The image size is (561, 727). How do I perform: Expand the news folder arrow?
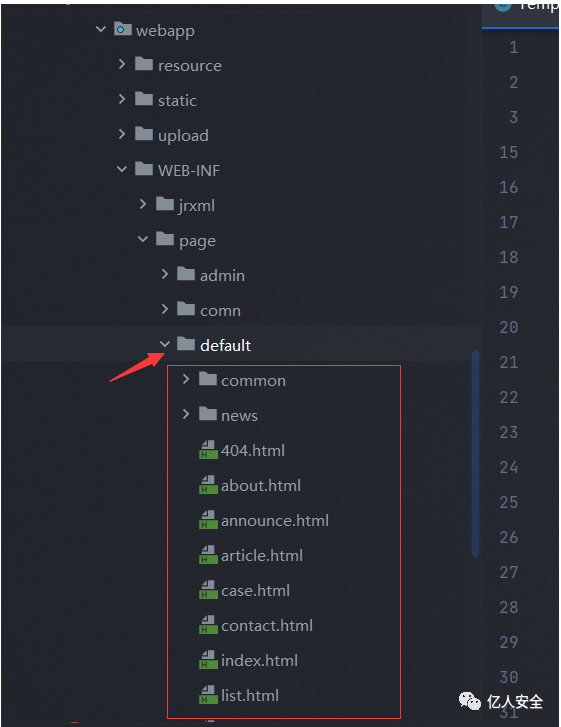pos(185,414)
